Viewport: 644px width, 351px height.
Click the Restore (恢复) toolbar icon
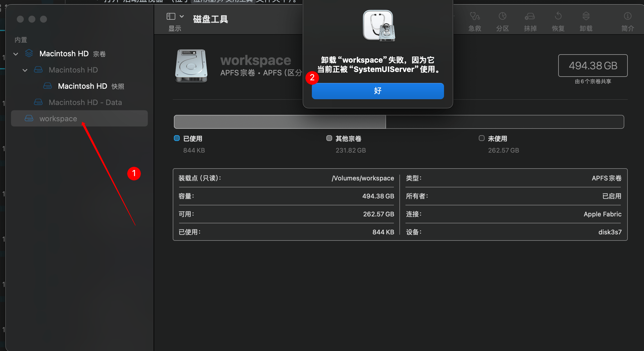(x=558, y=16)
